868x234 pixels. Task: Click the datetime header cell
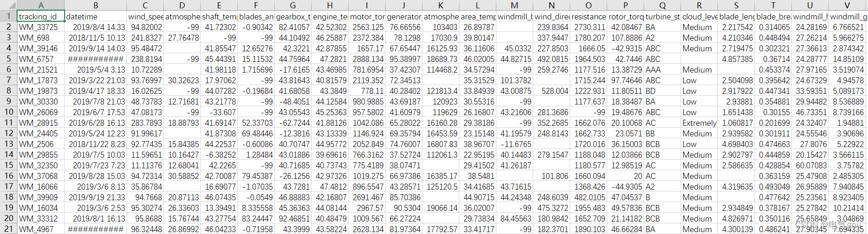[95, 17]
